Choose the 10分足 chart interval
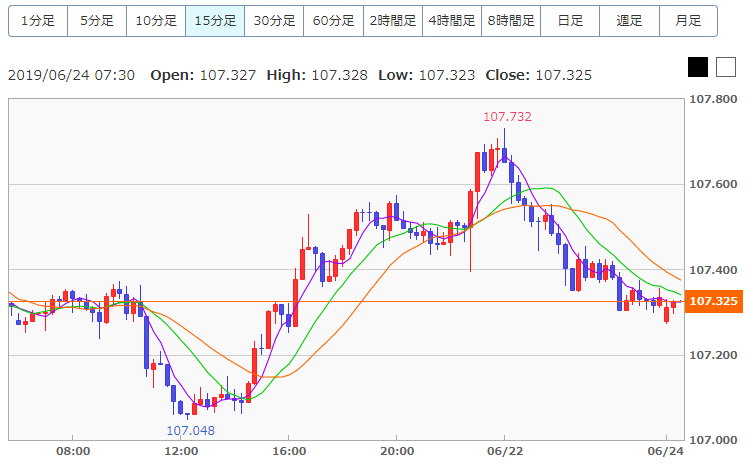The height and width of the screenshot is (466, 751). pyautogui.click(x=156, y=21)
